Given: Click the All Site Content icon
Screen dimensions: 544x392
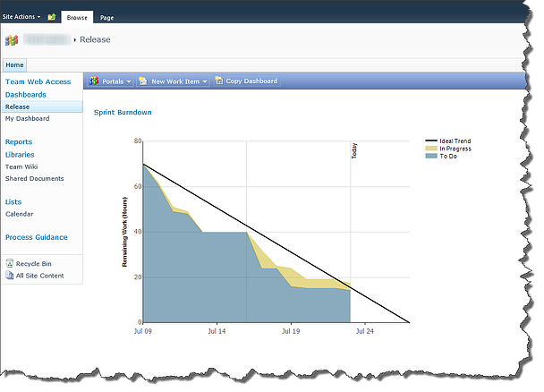Looking at the screenshot, I should (10, 276).
